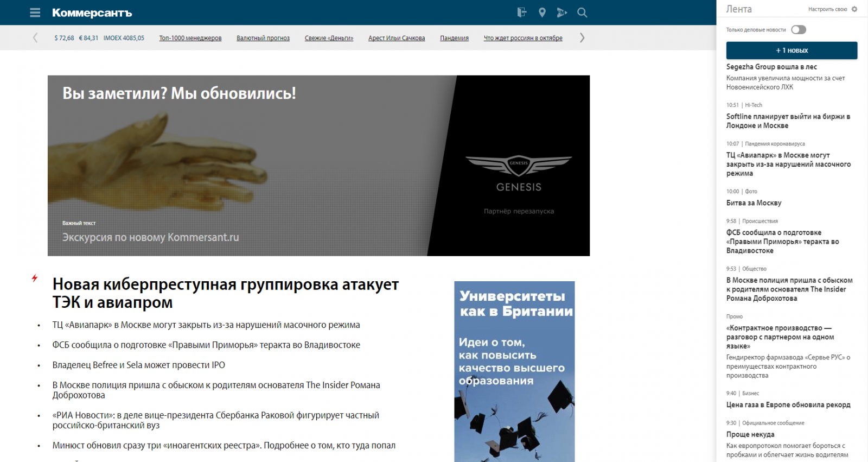Click the dollar rate $ 72,68
The image size is (868, 462).
click(64, 38)
